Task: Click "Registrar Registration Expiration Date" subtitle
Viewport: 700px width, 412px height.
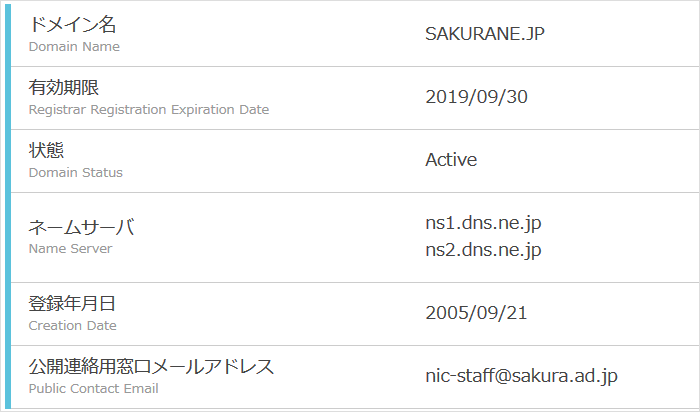Action: pyautogui.click(x=149, y=110)
